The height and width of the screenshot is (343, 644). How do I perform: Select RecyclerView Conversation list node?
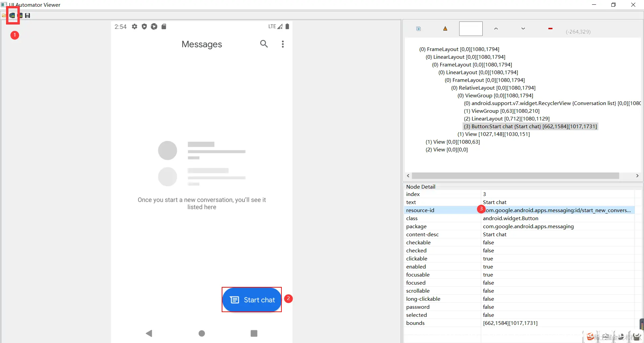tap(552, 103)
